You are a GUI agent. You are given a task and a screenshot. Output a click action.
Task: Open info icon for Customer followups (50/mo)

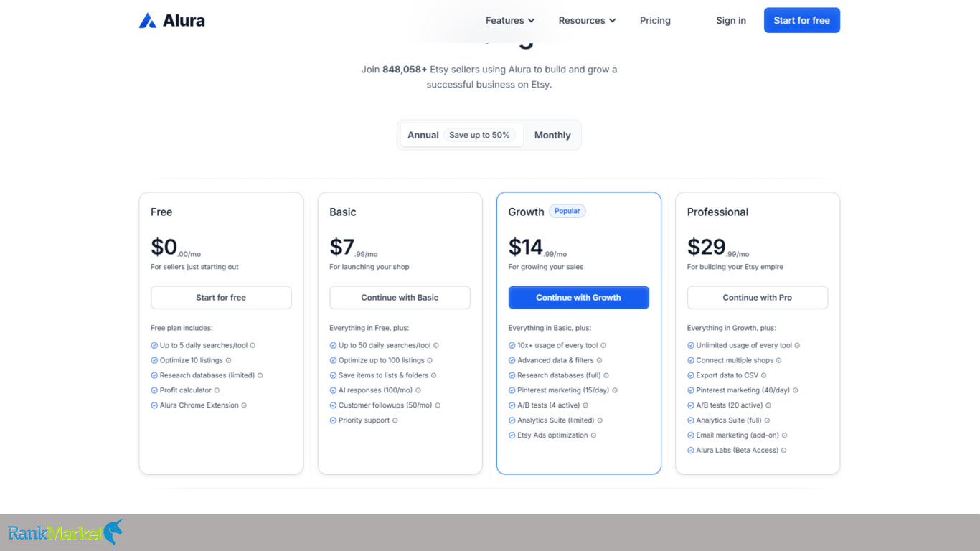(x=438, y=405)
